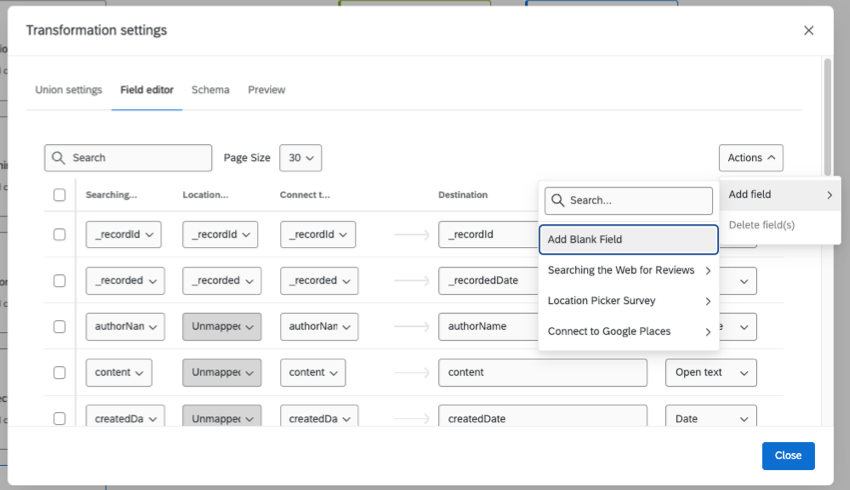Check the _recordId row checkbox
Image resolution: width=850 pixels, height=490 pixels.
coord(60,234)
